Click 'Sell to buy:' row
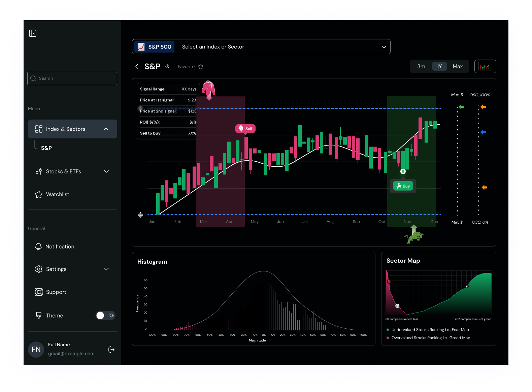This screenshot has height=392, width=532. coord(168,133)
